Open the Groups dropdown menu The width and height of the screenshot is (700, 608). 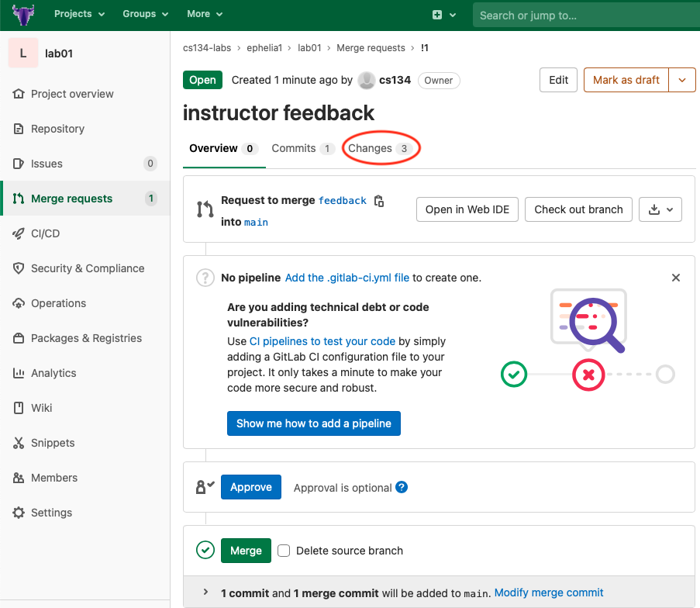point(146,14)
